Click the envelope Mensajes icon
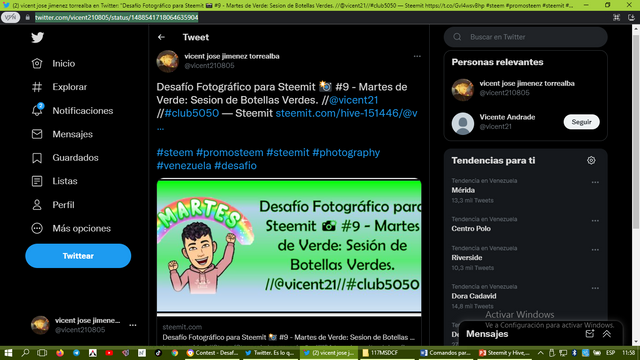640x360 pixels. point(37,134)
